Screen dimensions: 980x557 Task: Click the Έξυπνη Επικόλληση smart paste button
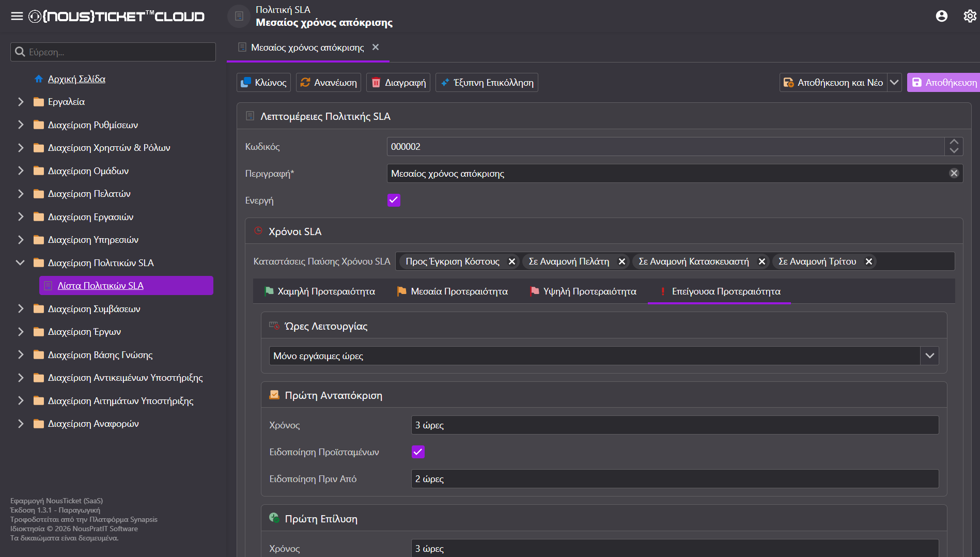(487, 83)
